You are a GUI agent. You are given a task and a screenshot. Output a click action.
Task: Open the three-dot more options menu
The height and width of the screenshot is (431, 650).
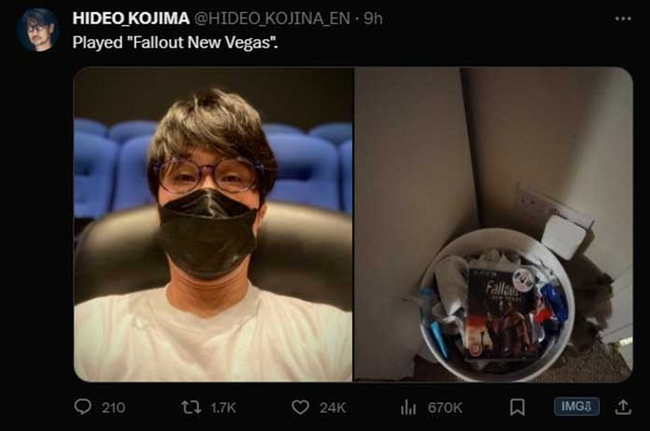click(x=623, y=19)
